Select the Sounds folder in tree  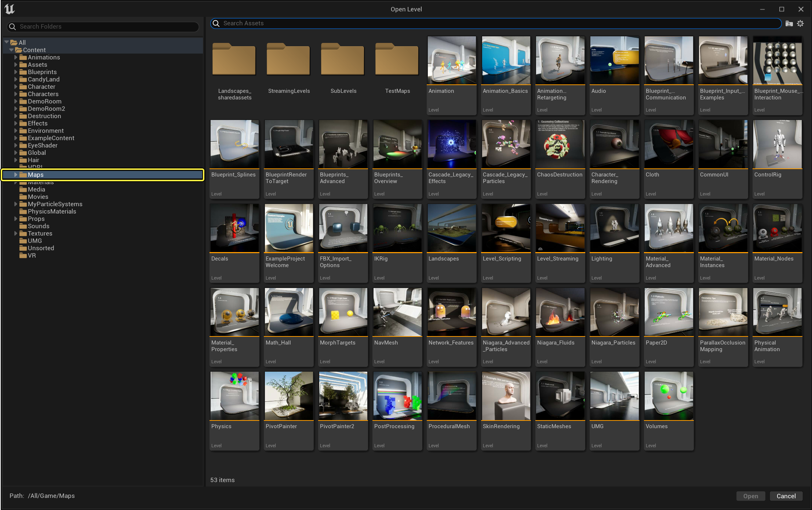pyautogui.click(x=39, y=226)
